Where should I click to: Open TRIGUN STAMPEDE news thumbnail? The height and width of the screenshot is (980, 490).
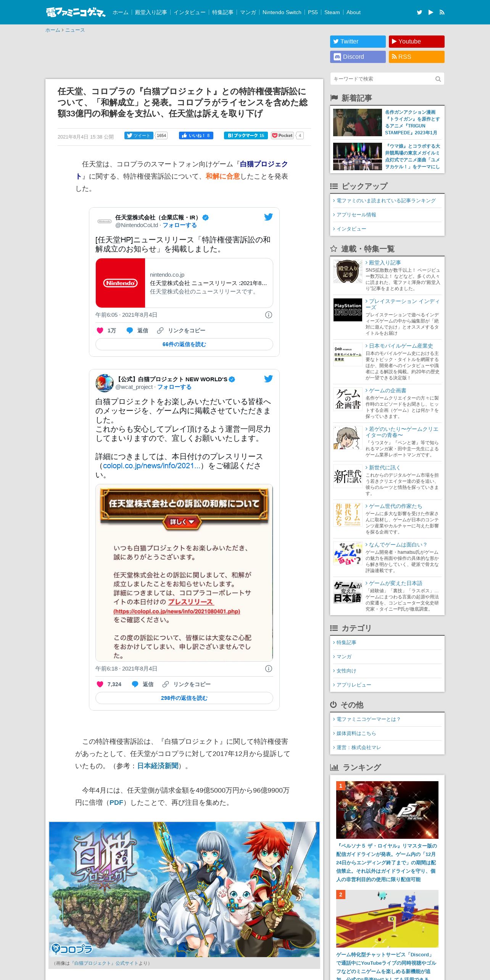(358, 122)
